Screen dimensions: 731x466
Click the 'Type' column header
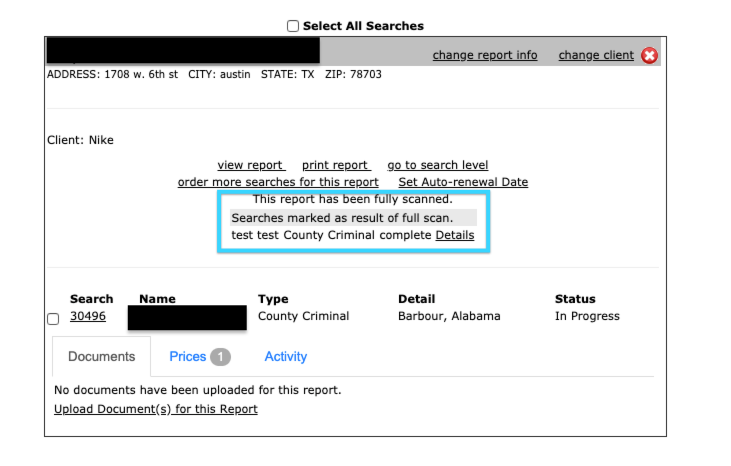point(273,299)
